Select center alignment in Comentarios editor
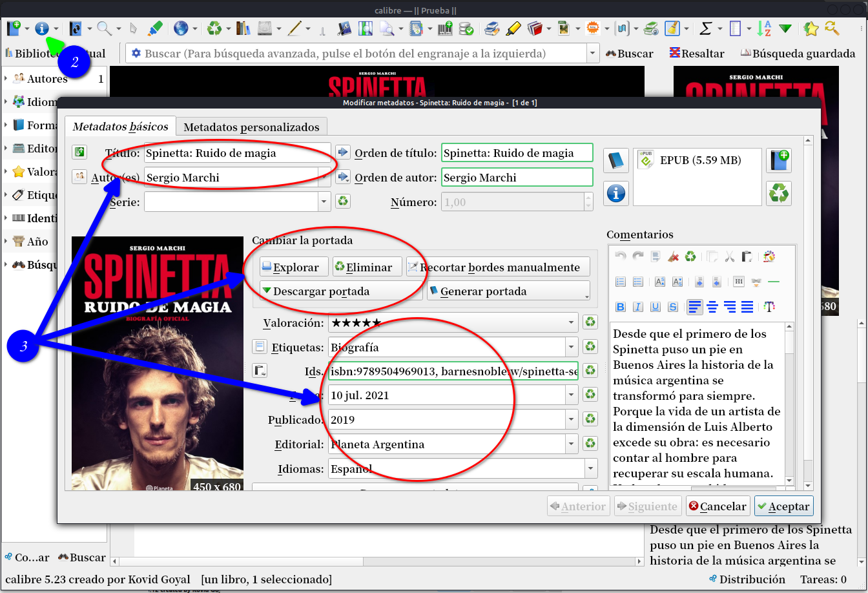This screenshot has height=593, width=868. (713, 307)
